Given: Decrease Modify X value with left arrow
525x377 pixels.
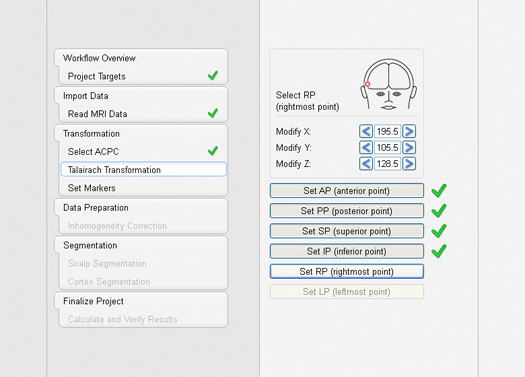Looking at the screenshot, I should click(x=366, y=131).
